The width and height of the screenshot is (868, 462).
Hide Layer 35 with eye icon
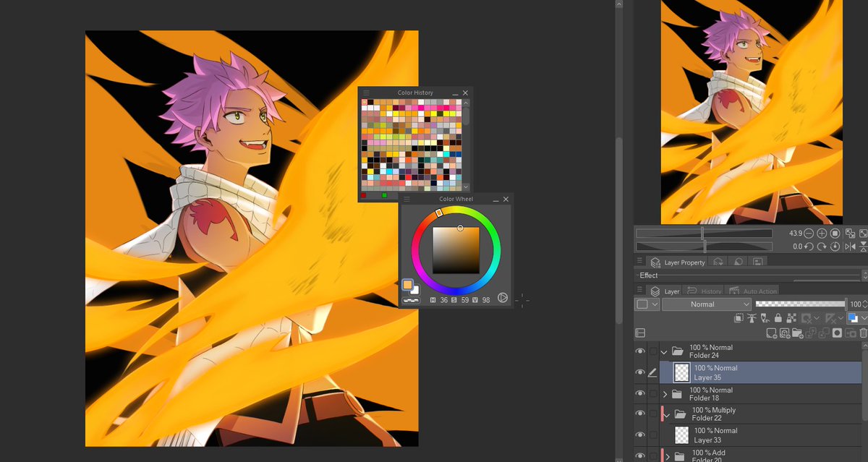639,372
